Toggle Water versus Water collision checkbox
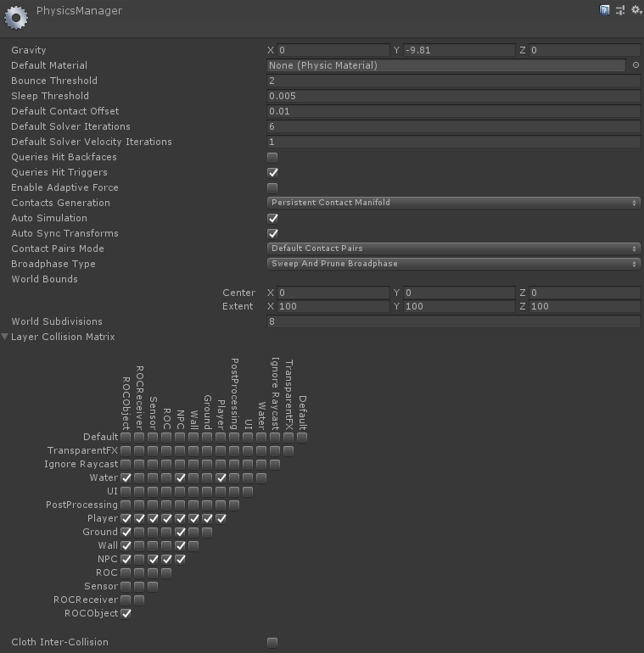Screen dimensions: 644x653 coord(261,477)
